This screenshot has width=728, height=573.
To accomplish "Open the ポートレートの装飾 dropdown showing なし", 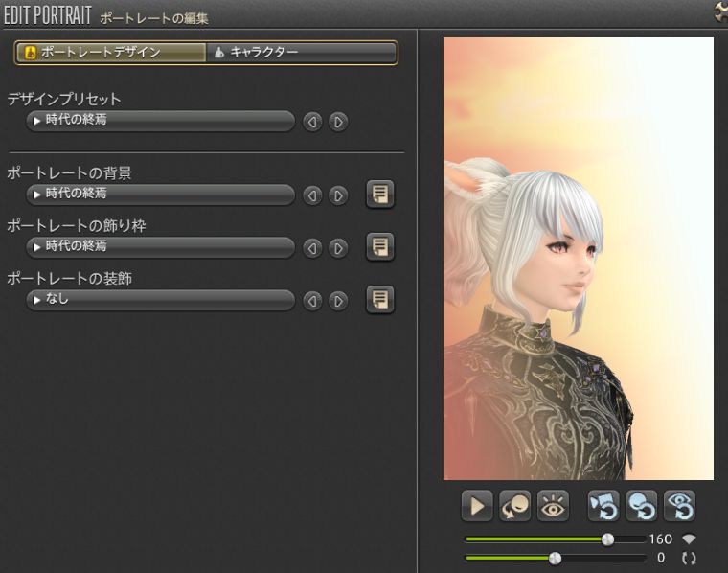I will pyautogui.click(x=161, y=300).
